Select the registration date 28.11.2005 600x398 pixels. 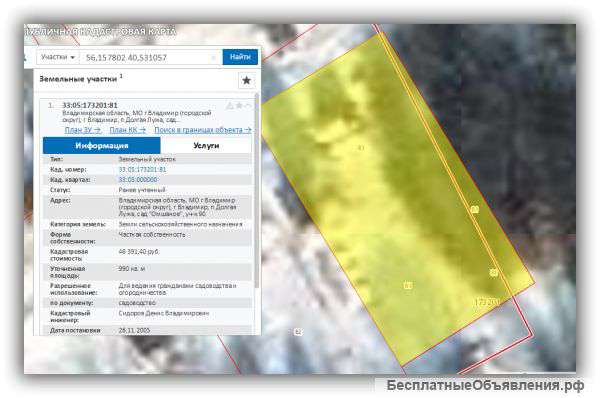pos(134,330)
